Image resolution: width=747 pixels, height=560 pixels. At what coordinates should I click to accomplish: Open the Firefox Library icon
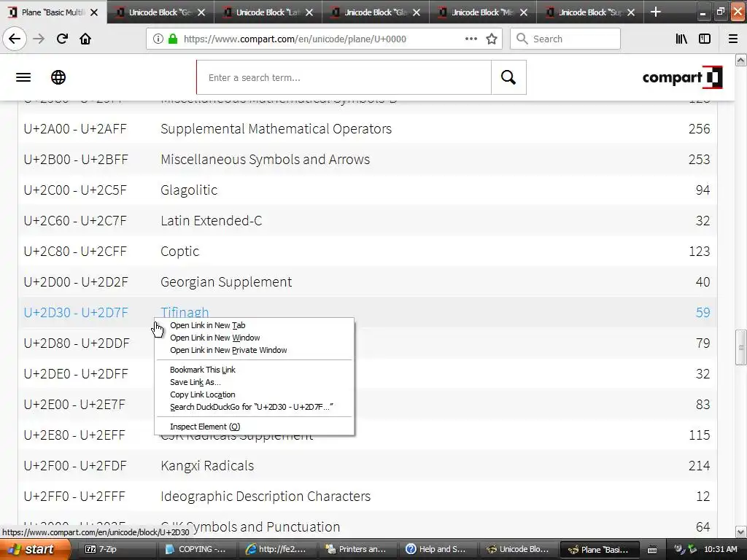point(681,39)
